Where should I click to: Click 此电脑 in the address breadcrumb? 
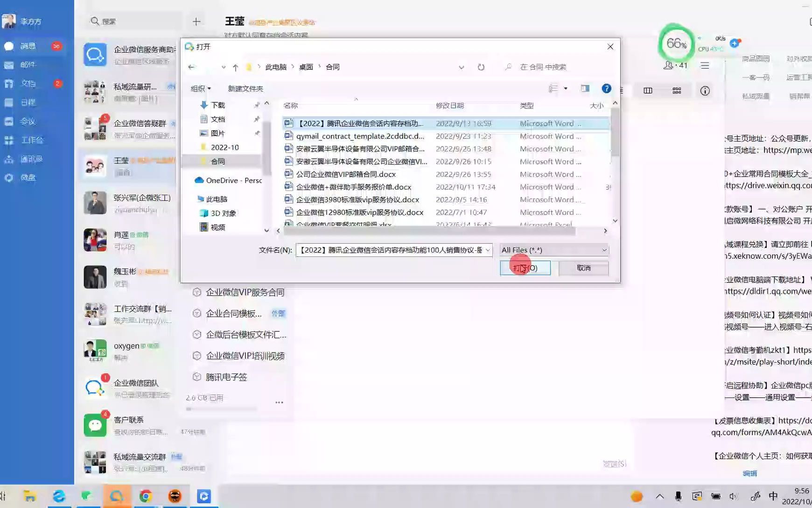pos(276,67)
